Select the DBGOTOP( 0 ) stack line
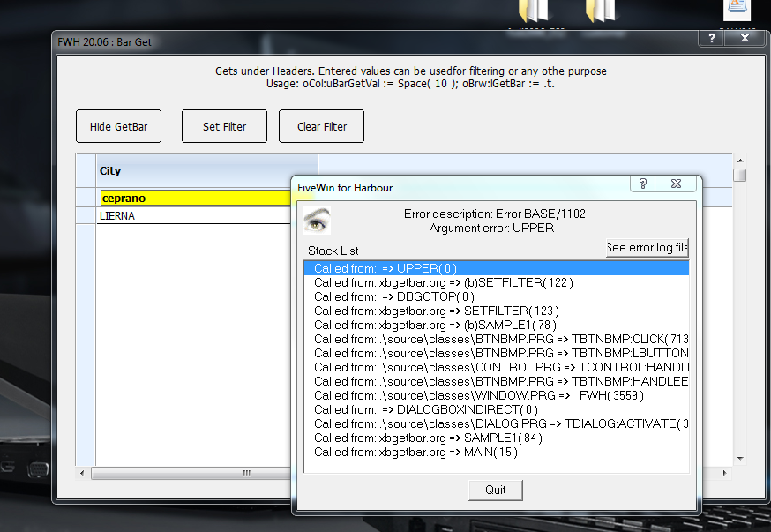This screenshot has width=771, height=532. [496, 297]
